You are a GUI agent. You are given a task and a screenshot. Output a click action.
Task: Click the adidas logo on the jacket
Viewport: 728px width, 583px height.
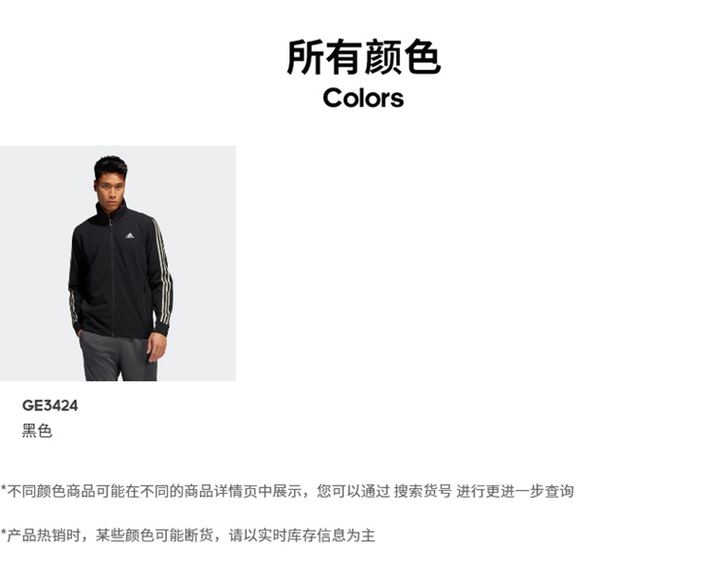(129, 236)
